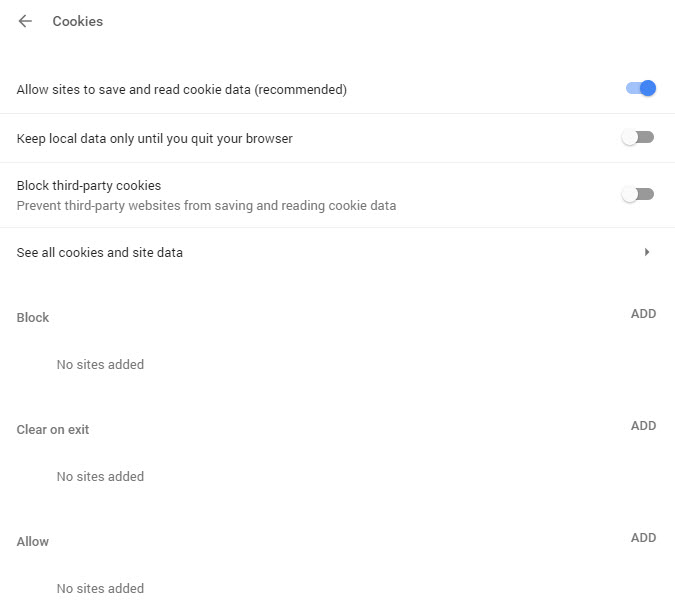Image resolution: width=675 pixels, height=610 pixels.
Task: Click the 'Allow sites to save and read cookie data' label
Action: [182, 90]
